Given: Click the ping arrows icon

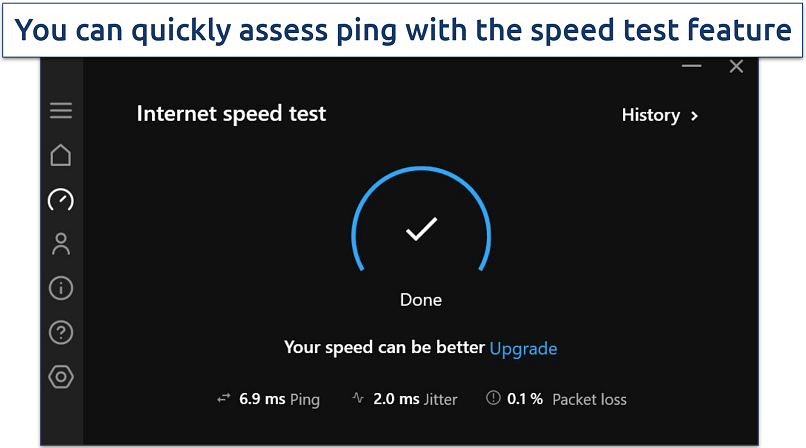Looking at the screenshot, I should 223,399.
